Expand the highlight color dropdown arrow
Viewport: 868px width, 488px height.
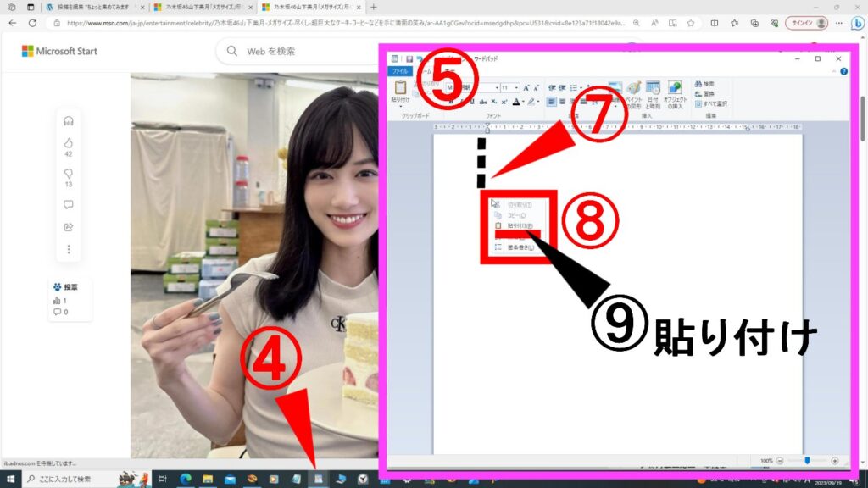pyautogui.click(x=537, y=102)
